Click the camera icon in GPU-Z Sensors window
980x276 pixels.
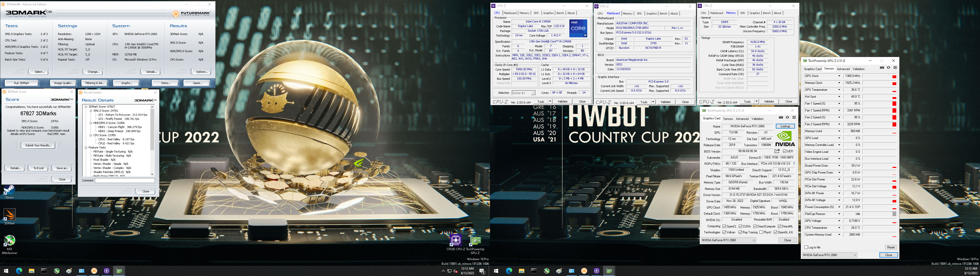point(882,67)
